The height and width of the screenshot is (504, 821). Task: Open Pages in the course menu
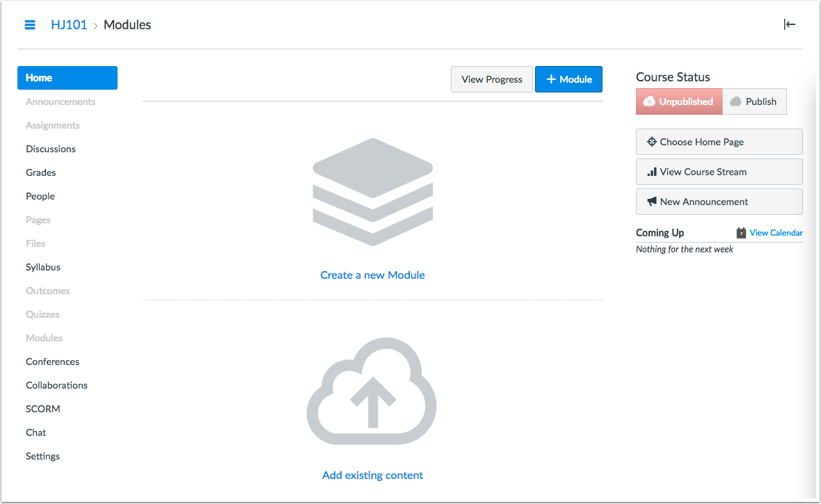point(38,220)
